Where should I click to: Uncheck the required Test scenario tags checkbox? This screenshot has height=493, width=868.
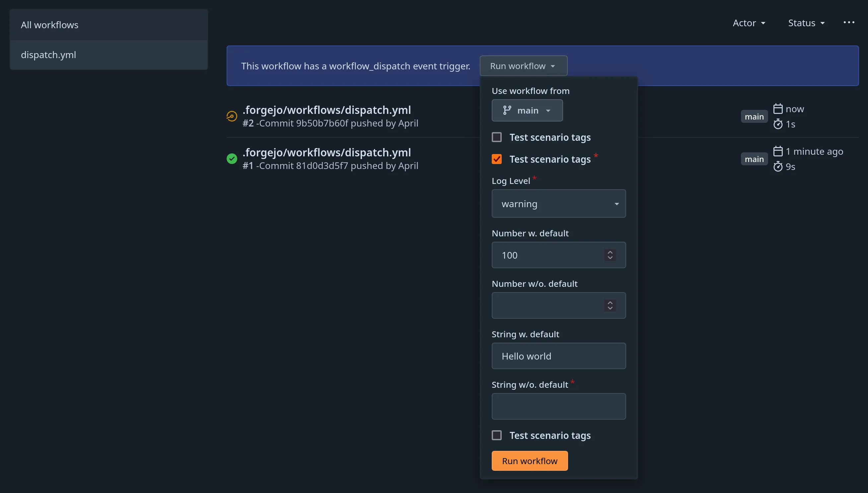click(x=497, y=159)
